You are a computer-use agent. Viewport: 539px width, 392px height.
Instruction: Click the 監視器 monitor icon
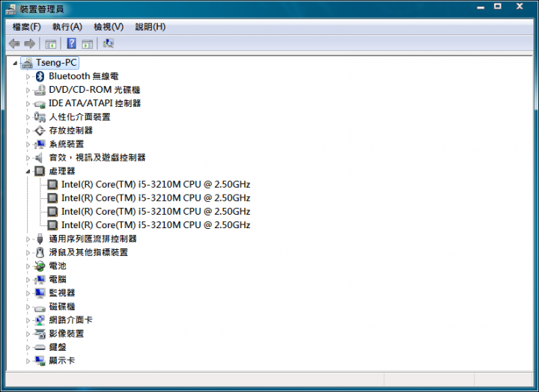40,293
